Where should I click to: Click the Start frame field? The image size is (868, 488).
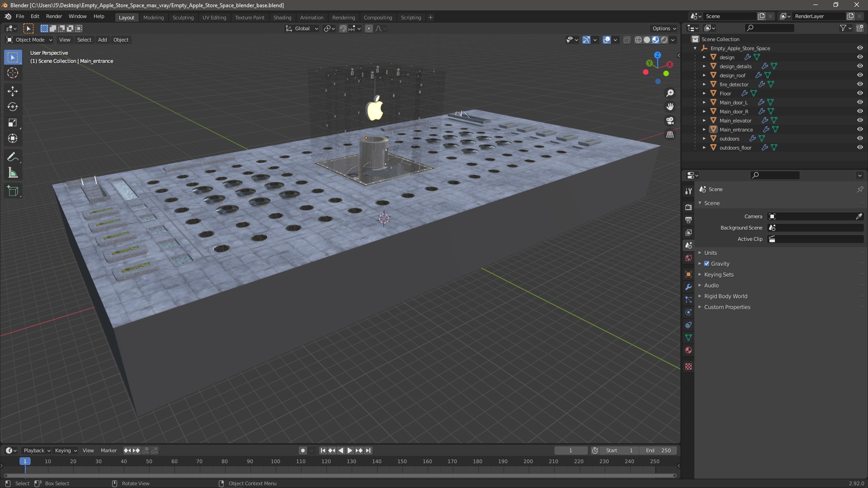click(620, 450)
